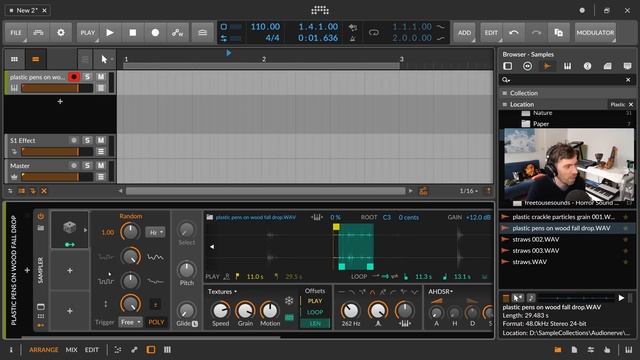The width and height of the screenshot is (640, 360).
Task: Toggle the loop icon in transport
Action: tap(373, 33)
